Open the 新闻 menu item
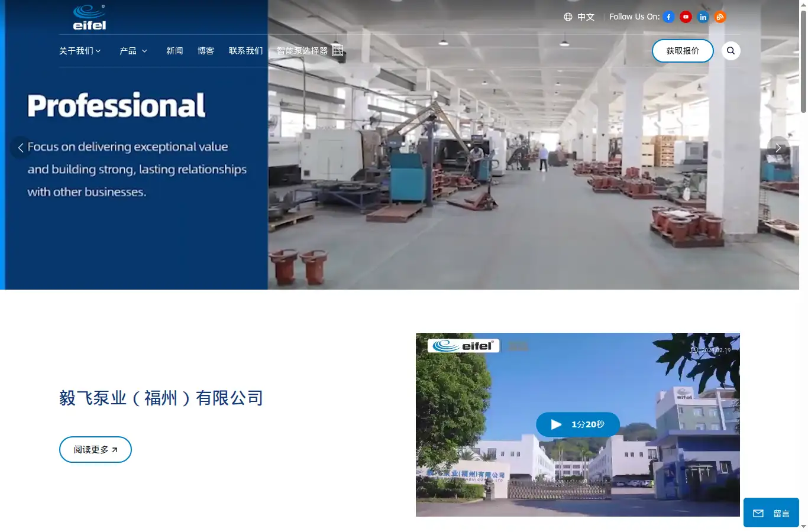 point(174,51)
